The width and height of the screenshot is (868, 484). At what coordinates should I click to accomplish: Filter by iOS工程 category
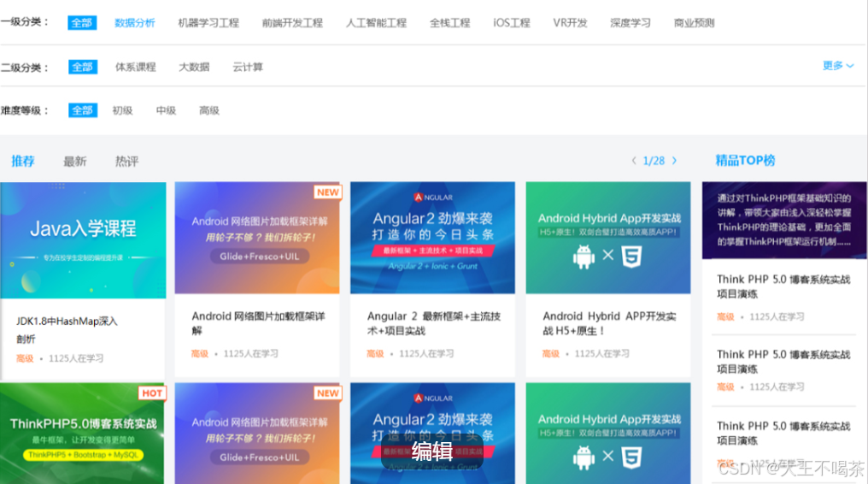click(512, 23)
